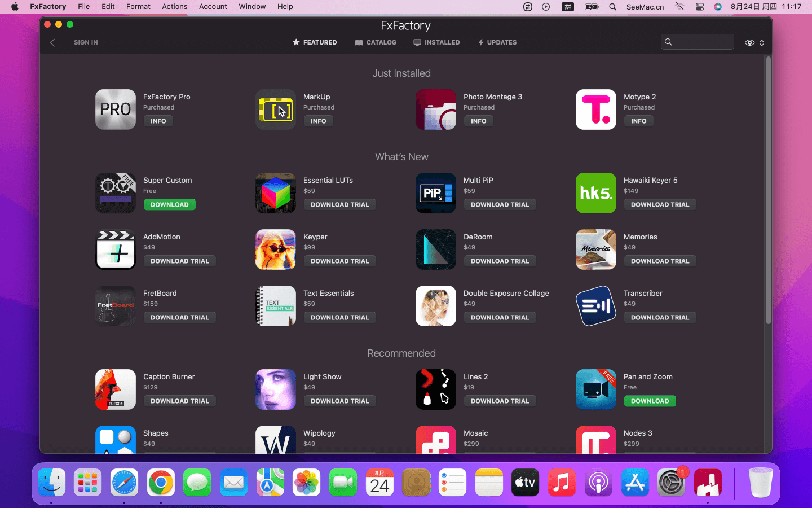Toggle the eye visibility filter

pos(749,42)
